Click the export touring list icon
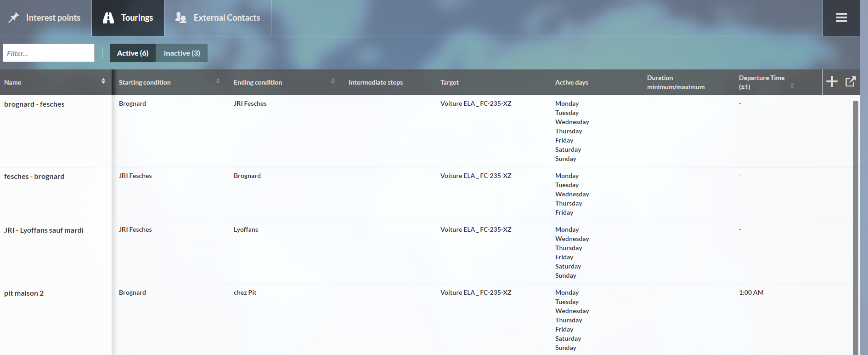The height and width of the screenshot is (355, 868). point(850,82)
